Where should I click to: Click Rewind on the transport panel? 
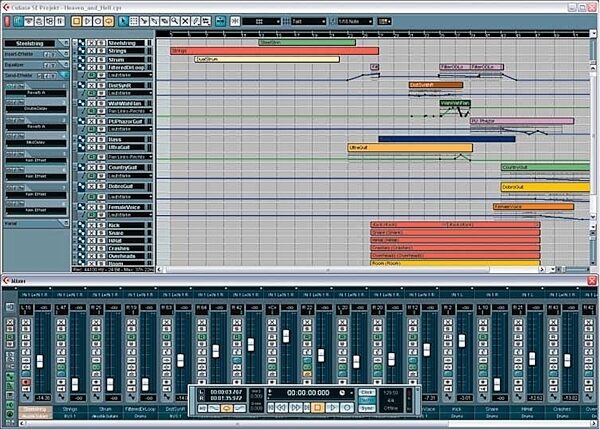click(282, 408)
